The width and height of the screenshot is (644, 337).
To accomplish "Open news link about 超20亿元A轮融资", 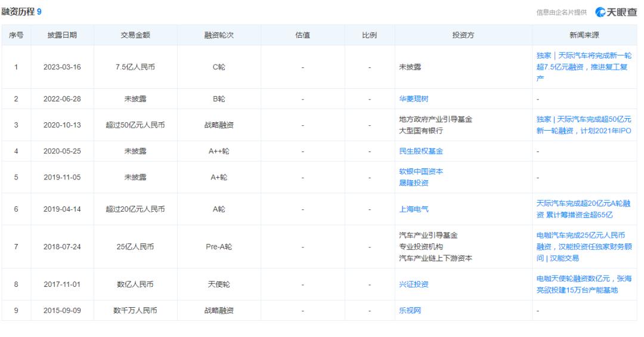I will [x=583, y=209].
